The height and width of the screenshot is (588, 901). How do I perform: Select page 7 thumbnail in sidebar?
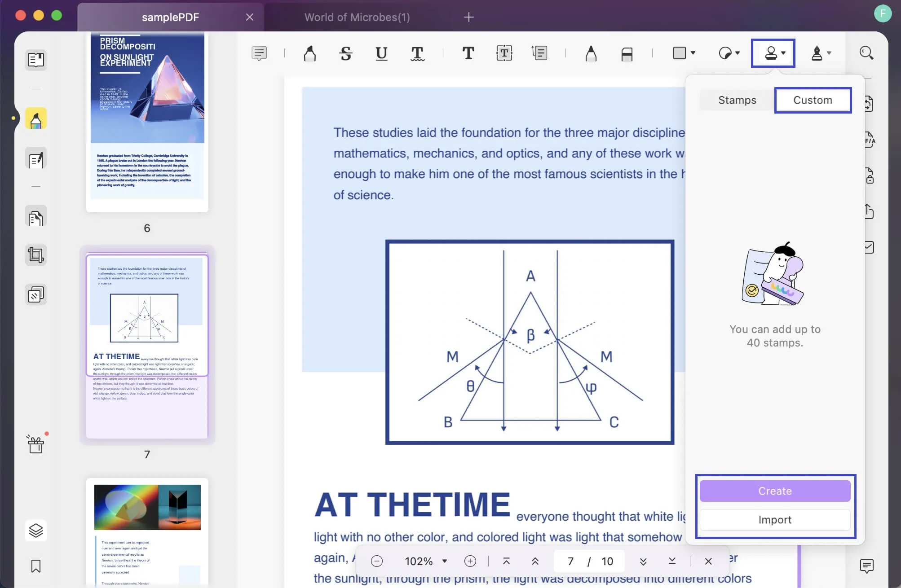147,345
